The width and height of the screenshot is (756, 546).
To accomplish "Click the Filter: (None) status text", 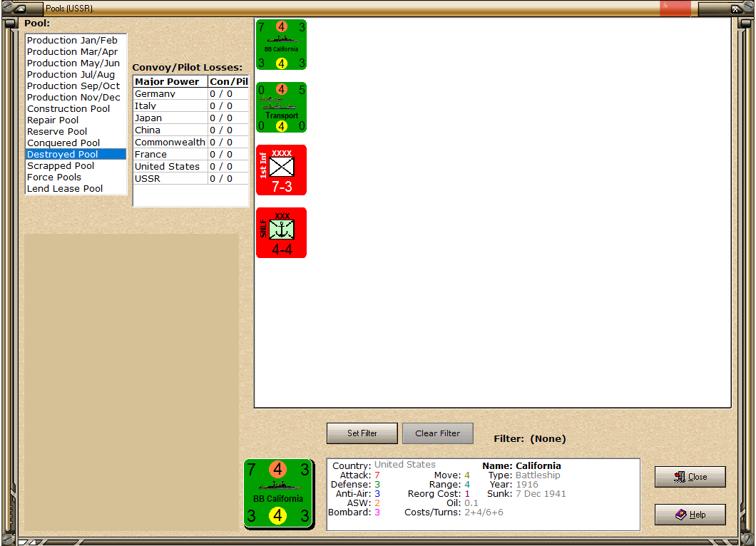I will click(529, 438).
